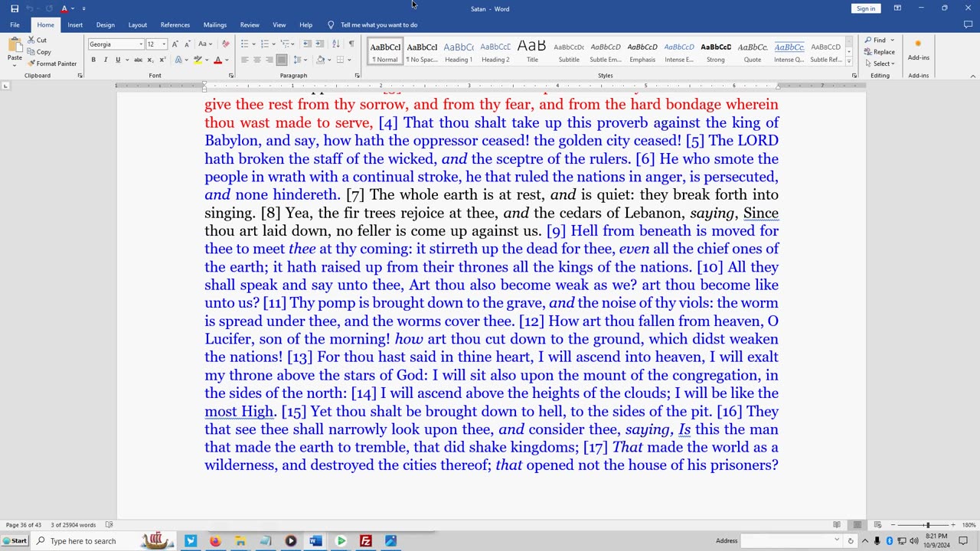Apply subscript formatting
The image size is (980, 551).
151,60
